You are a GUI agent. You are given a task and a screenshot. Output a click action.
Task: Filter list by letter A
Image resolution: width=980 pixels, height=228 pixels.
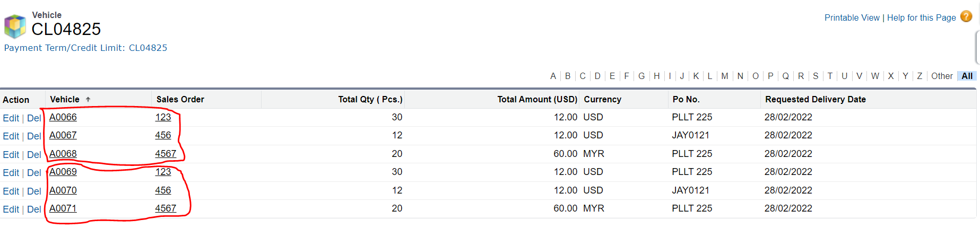tap(553, 76)
